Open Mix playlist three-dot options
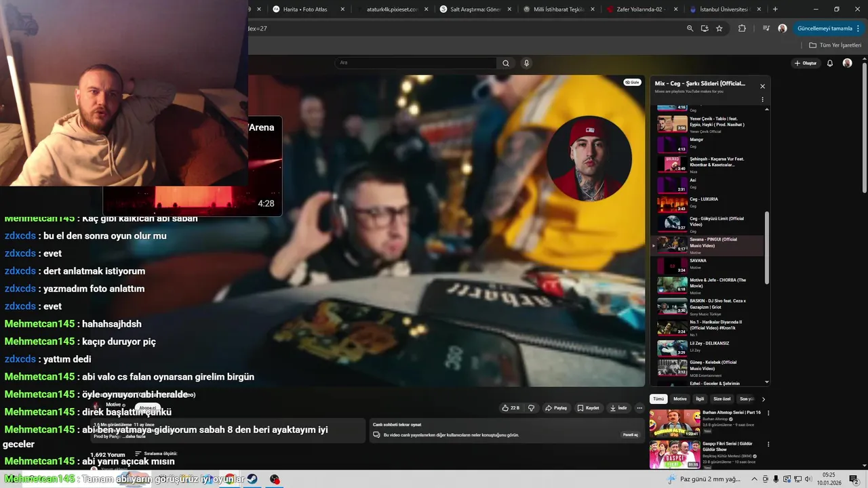 click(762, 99)
